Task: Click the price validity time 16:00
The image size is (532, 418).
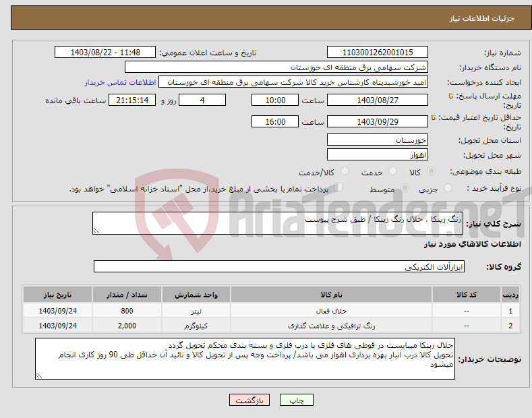Action: click(275, 121)
